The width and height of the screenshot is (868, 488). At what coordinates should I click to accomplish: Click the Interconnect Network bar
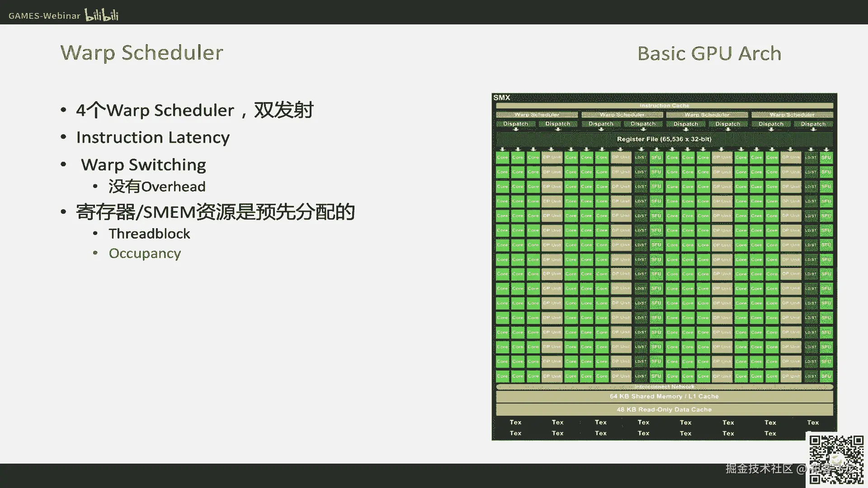(x=664, y=387)
